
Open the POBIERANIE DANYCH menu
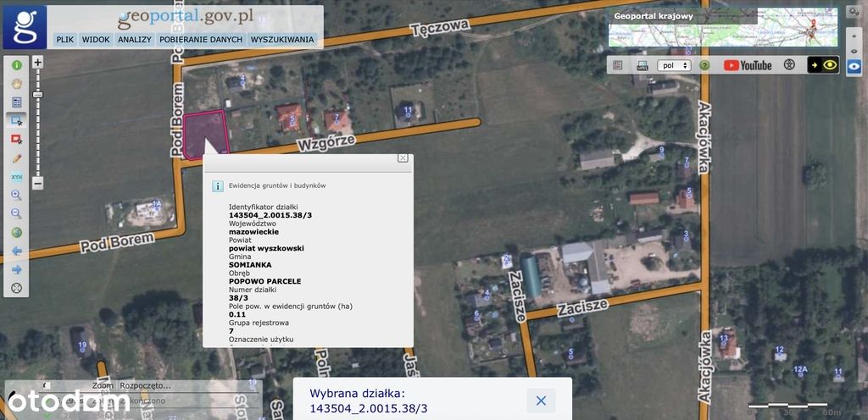coord(201,39)
